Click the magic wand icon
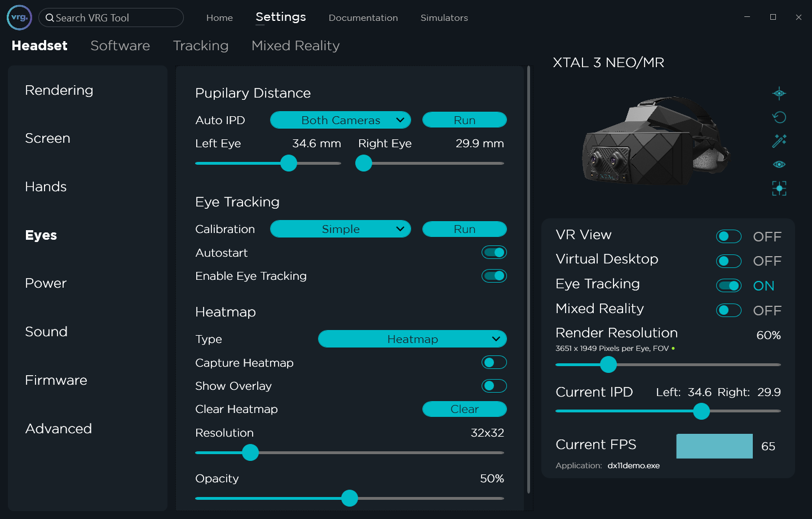 coord(779,140)
